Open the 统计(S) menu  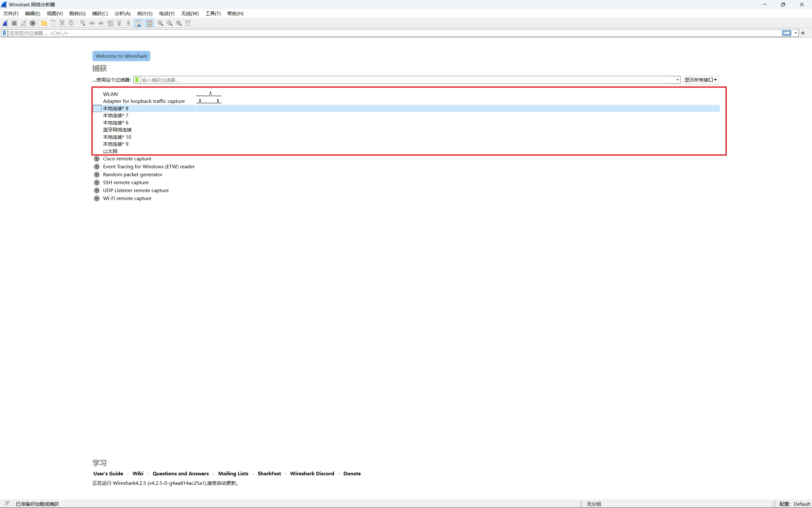(x=145, y=13)
